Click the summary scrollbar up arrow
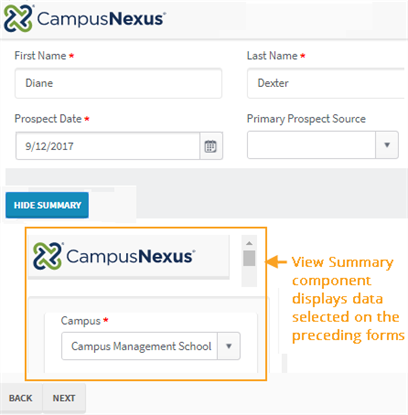This screenshot has width=408, height=415. 249,243
